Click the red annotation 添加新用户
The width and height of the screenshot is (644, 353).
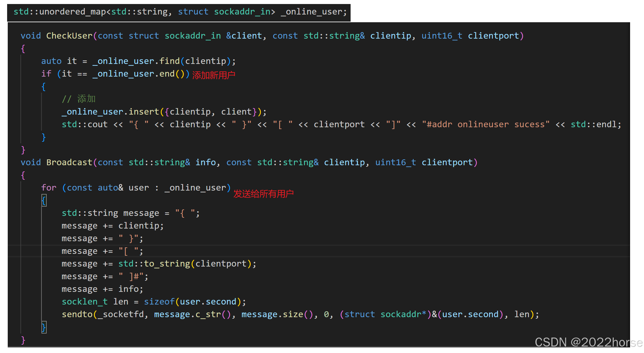point(214,75)
